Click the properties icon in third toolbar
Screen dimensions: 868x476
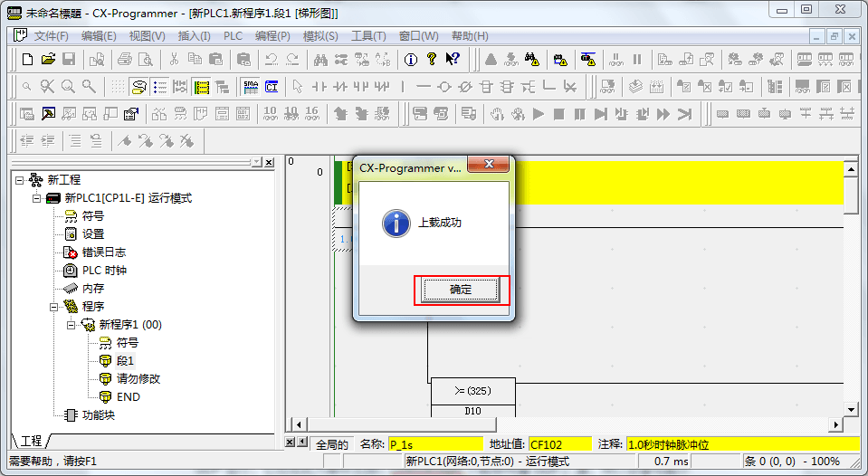[x=131, y=114]
